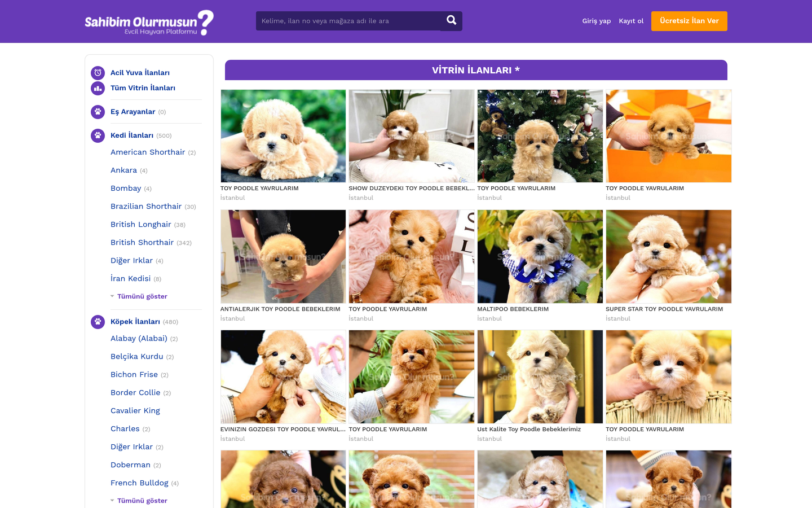Open SUPER STAR TOY POODLE YAVRULARIM listing
Viewport: 812px width, 508px height.
(664, 309)
